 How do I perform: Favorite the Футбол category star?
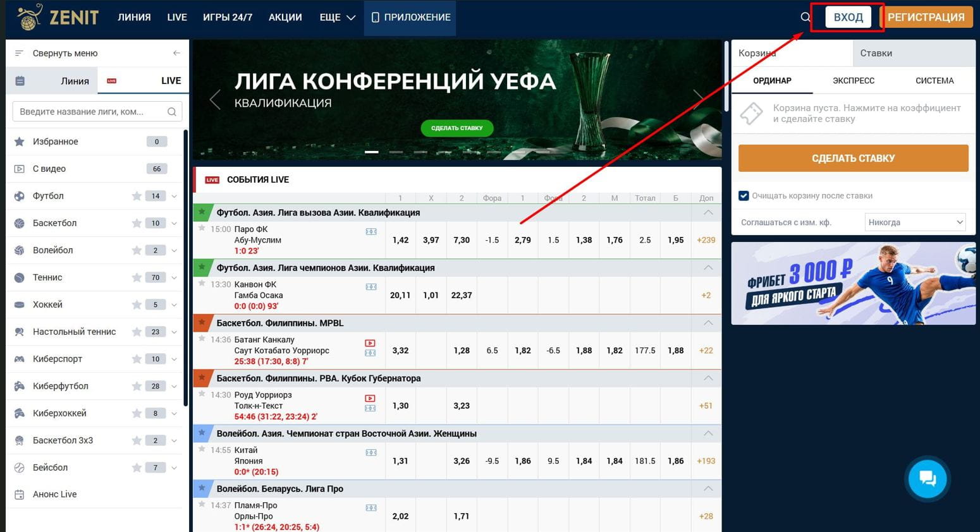(x=137, y=196)
